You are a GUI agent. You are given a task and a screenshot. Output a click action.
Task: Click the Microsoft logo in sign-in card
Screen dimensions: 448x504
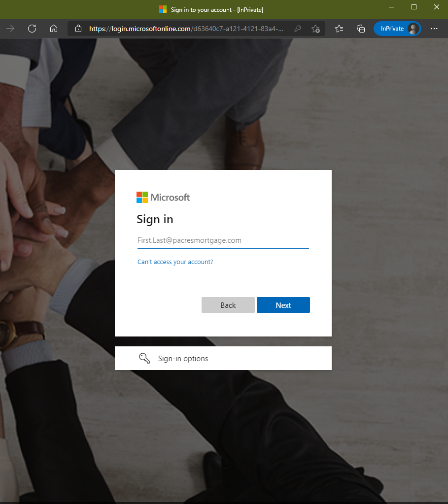(x=163, y=198)
